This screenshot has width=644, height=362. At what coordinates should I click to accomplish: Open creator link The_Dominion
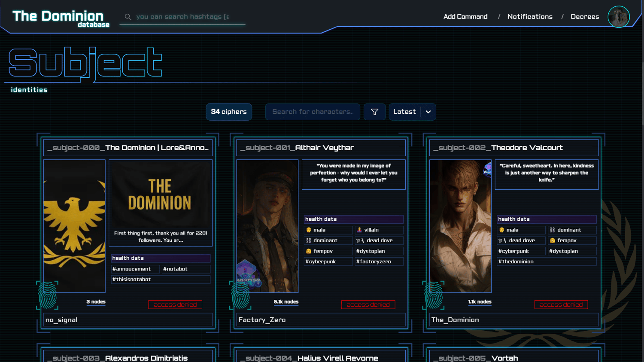(x=455, y=320)
